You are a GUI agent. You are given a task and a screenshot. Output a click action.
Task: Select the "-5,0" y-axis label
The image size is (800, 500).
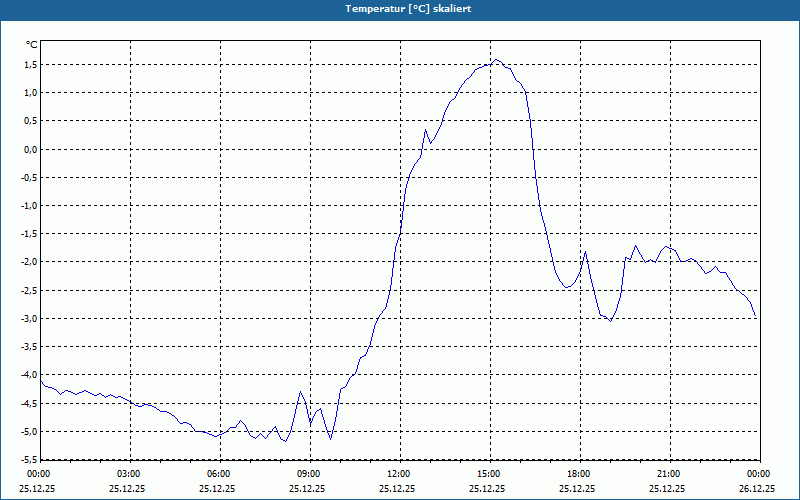click(30, 432)
